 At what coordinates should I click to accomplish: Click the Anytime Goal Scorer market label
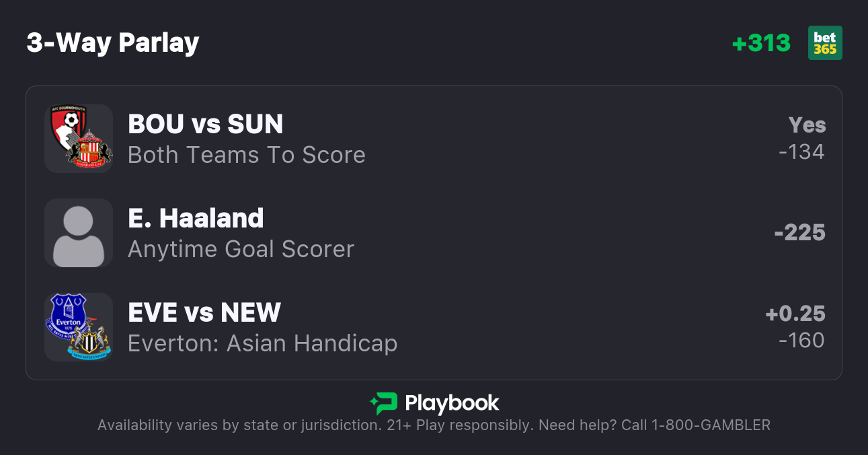(x=241, y=249)
